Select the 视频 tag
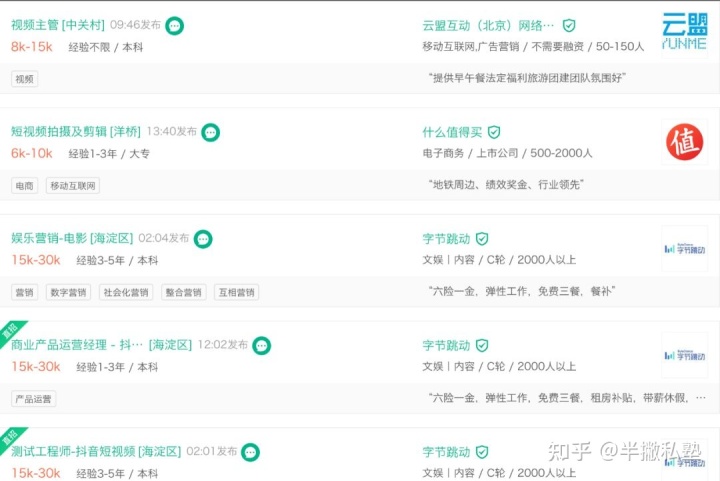 tap(25, 79)
